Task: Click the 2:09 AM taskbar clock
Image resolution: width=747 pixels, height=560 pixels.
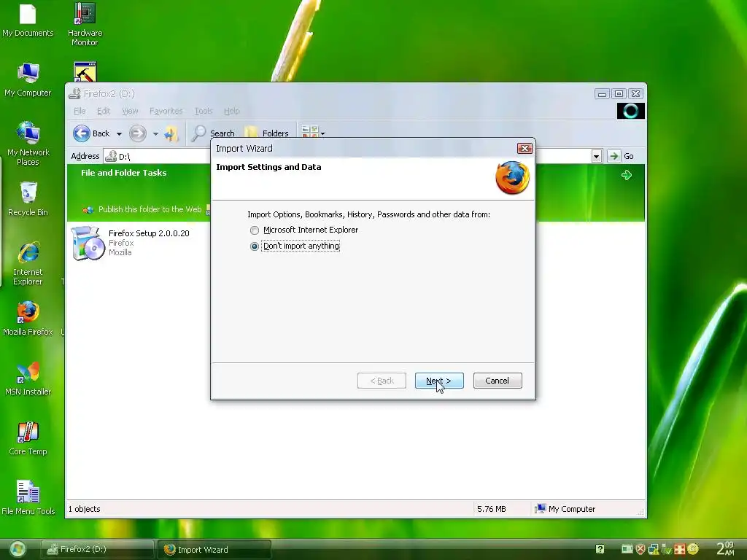Action: pyautogui.click(x=726, y=548)
